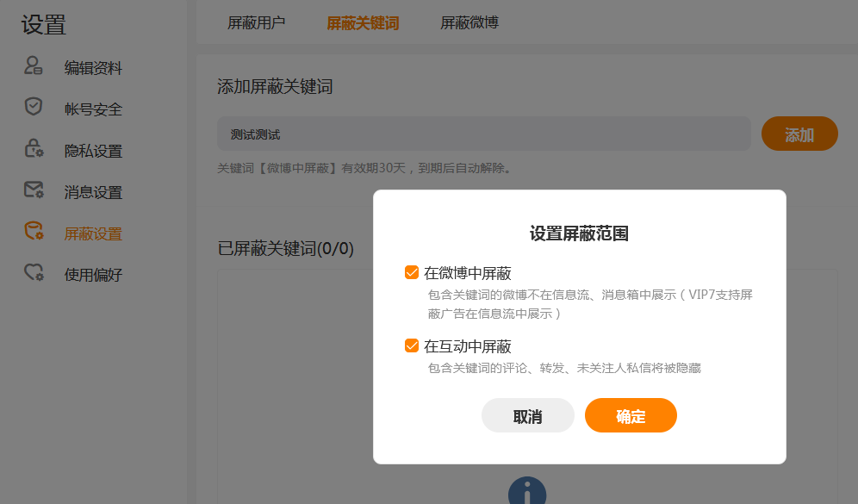Viewport: 858px width, 504px height.
Task: Click the 编辑资料 profile icon
Action: (34, 65)
